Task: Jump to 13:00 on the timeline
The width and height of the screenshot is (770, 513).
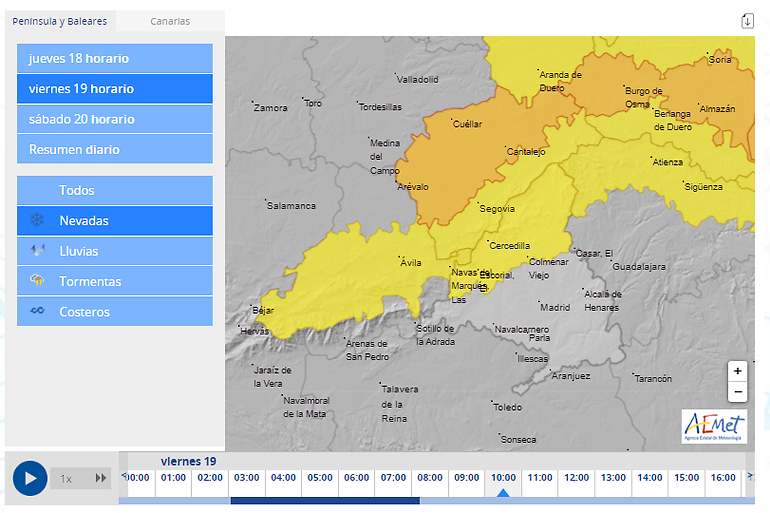Action: coord(613,478)
